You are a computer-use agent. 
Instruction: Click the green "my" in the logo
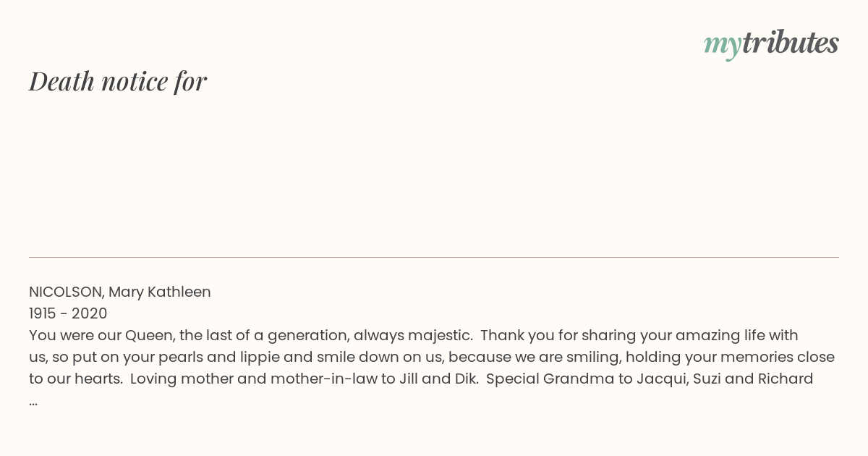(x=722, y=46)
